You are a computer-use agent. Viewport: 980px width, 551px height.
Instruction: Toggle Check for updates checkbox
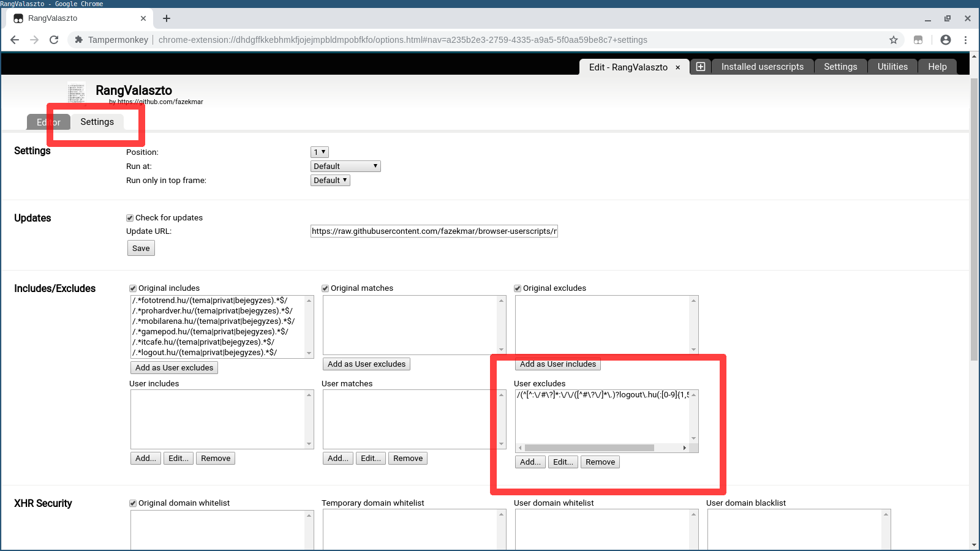[x=130, y=218]
